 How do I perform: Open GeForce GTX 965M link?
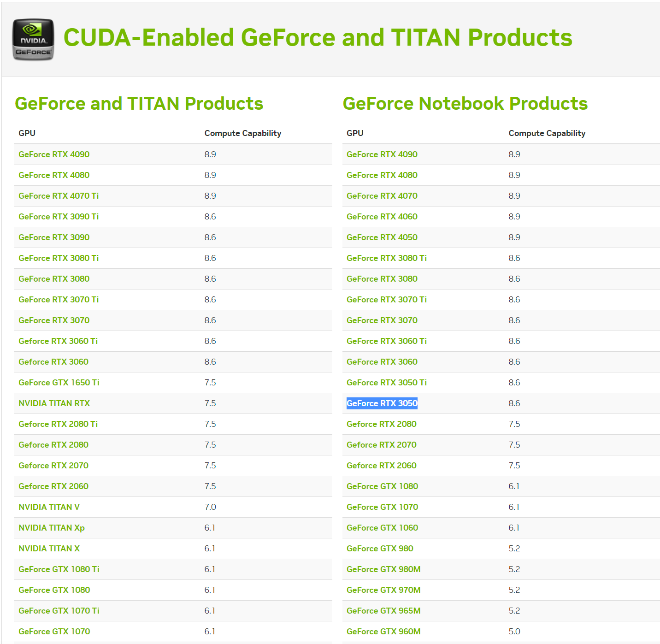(383, 611)
